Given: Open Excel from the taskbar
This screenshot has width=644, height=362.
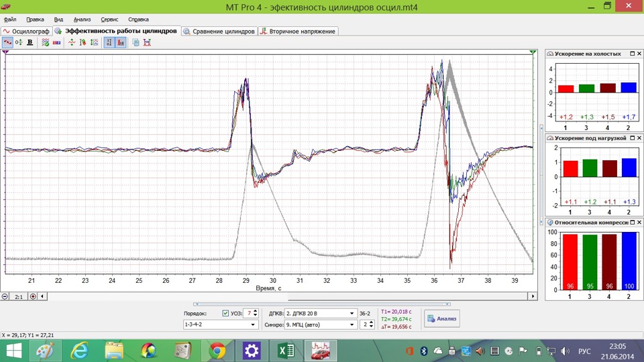Looking at the screenshot, I should [x=286, y=351].
